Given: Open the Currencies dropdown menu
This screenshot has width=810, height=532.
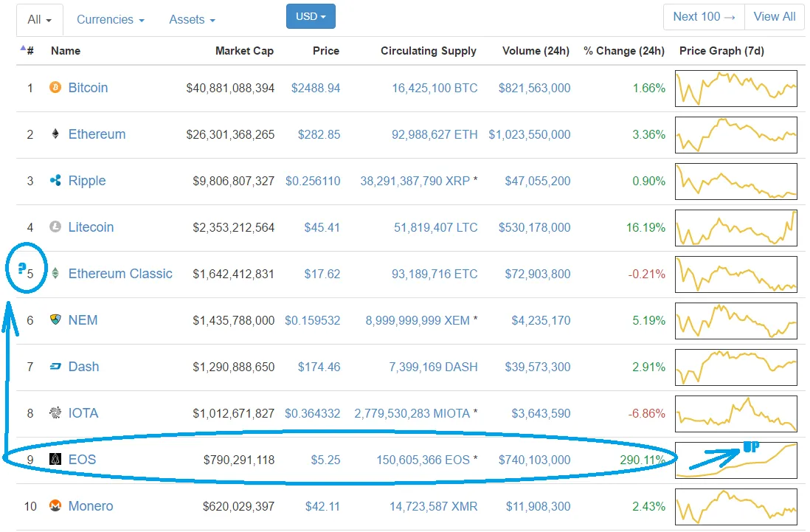Looking at the screenshot, I should pyautogui.click(x=111, y=20).
